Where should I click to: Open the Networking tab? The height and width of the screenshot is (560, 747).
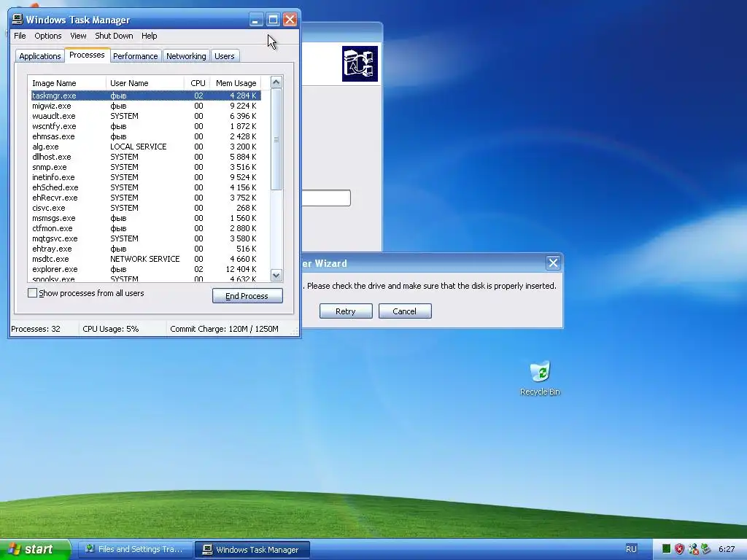pyautogui.click(x=186, y=55)
